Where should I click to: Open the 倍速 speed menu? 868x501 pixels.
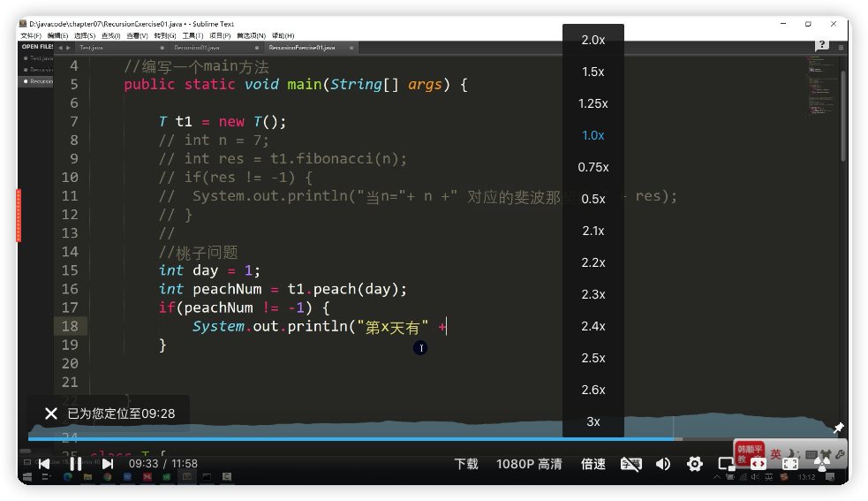coord(593,464)
